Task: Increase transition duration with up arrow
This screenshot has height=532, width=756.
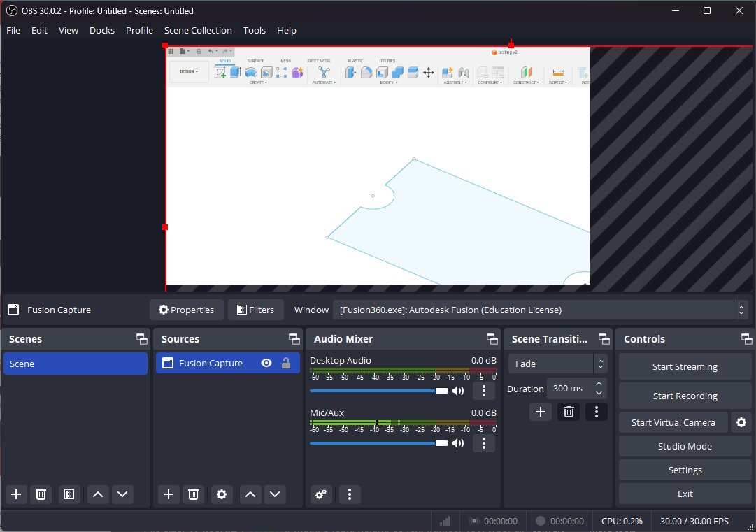Action: [x=599, y=384]
